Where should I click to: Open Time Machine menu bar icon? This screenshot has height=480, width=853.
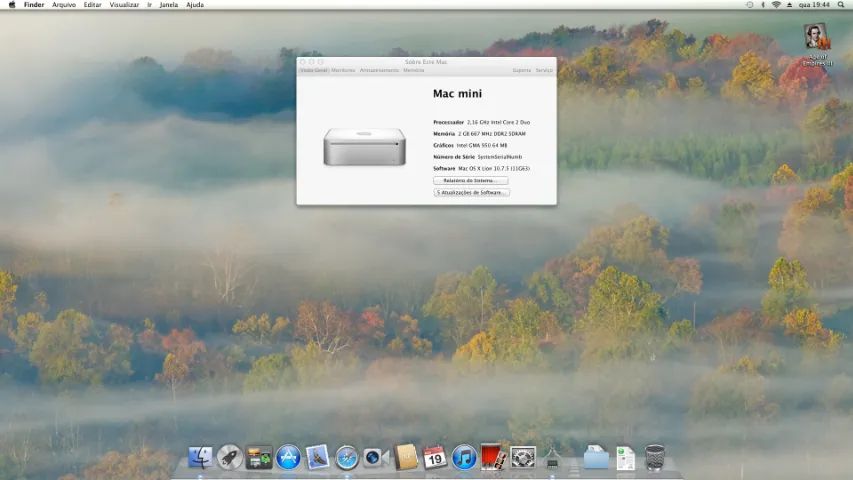[750, 4]
